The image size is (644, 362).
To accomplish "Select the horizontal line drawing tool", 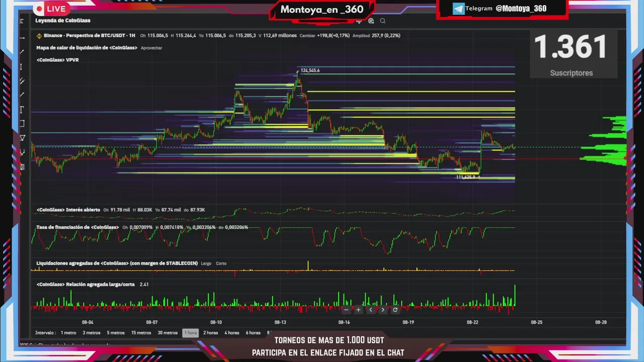I will tap(22, 38).
